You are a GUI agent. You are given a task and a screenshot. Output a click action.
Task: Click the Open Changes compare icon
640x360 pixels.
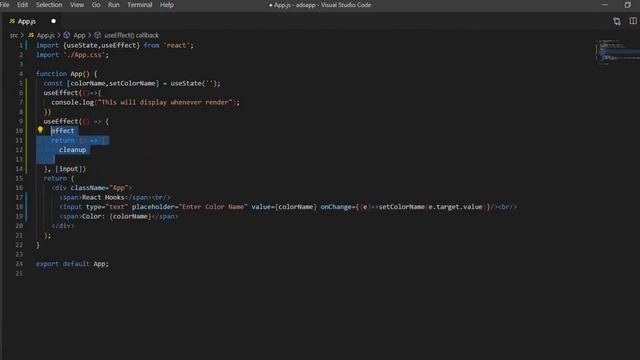pos(617,21)
